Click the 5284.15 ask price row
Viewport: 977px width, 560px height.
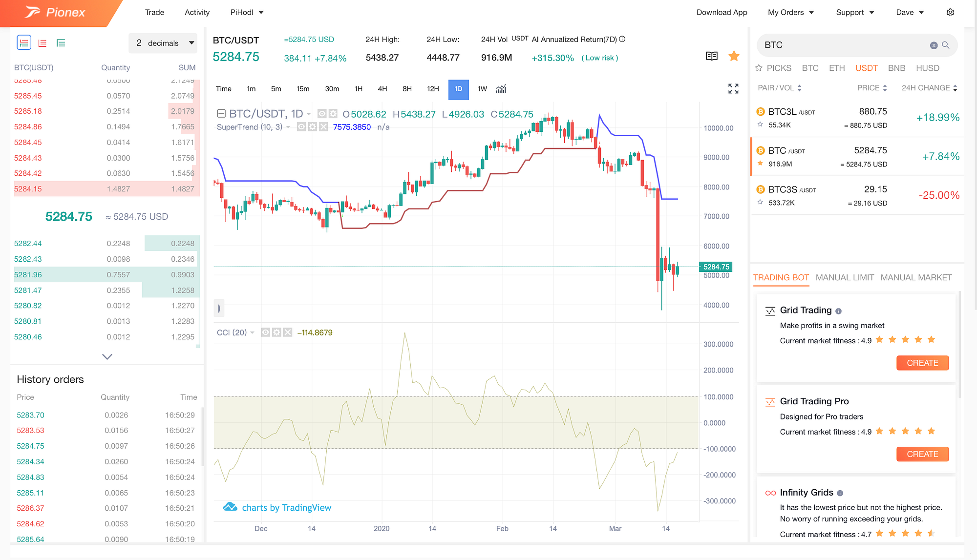107,188
